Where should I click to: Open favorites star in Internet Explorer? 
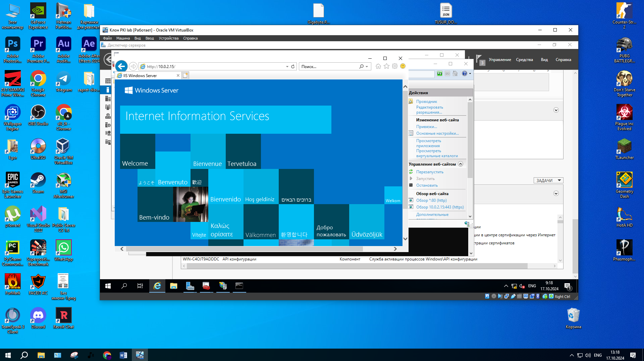pyautogui.click(x=386, y=66)
